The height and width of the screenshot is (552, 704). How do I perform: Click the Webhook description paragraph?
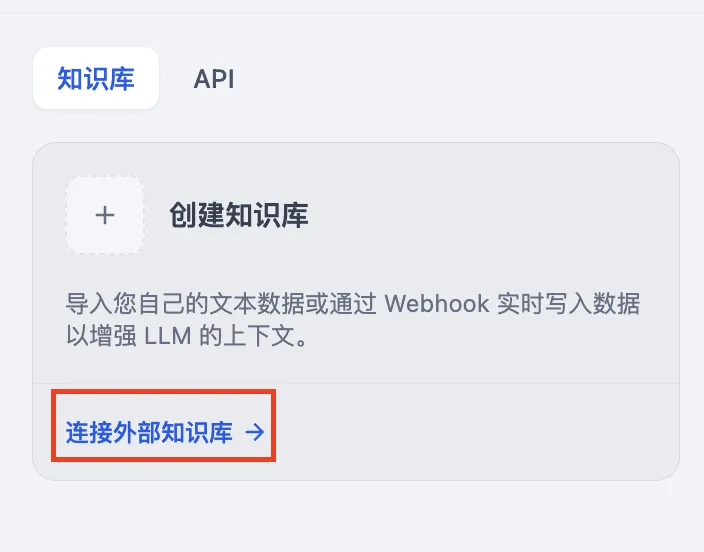click(x=353, y=319)
